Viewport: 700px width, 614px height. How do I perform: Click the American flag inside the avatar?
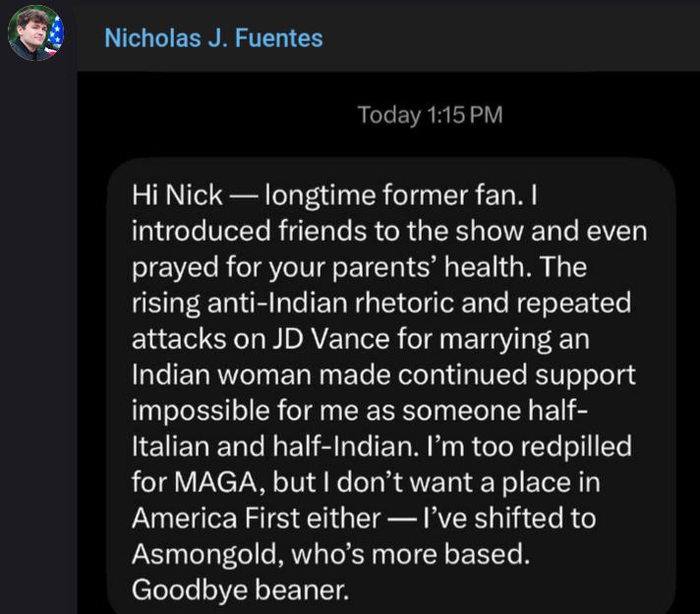pyautogui.click(x=56, y=33)
